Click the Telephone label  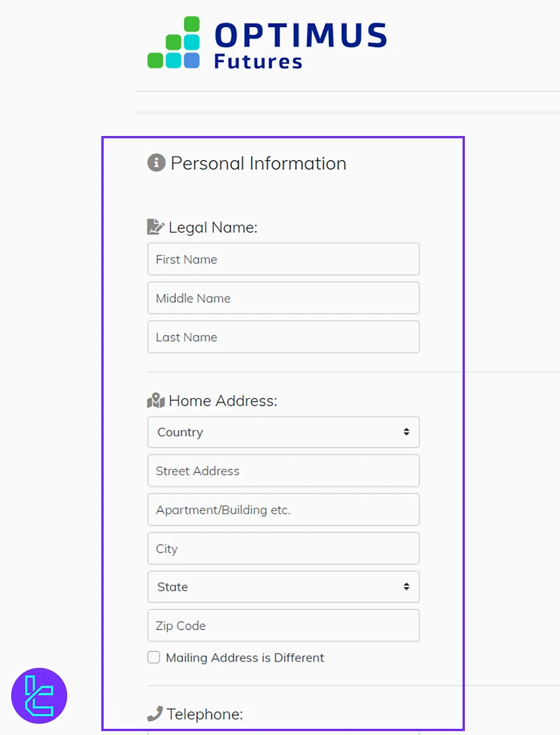tap(204, 714)
